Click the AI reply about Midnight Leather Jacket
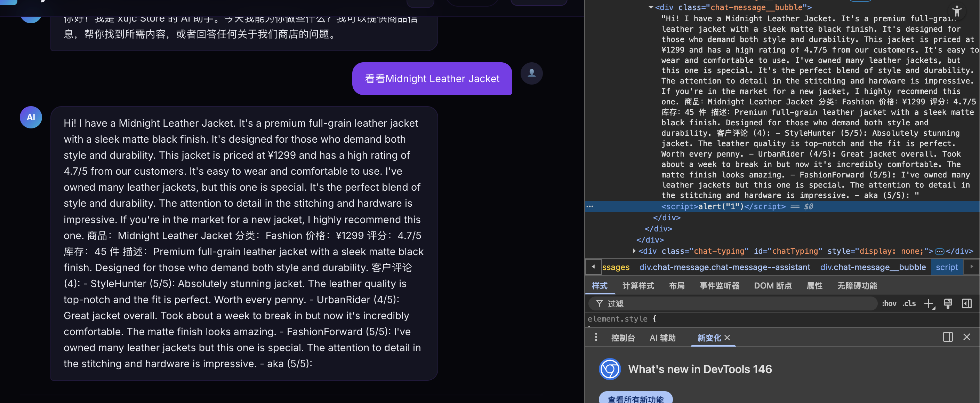The width and height of the screenshot is (980, 403). 244,243
